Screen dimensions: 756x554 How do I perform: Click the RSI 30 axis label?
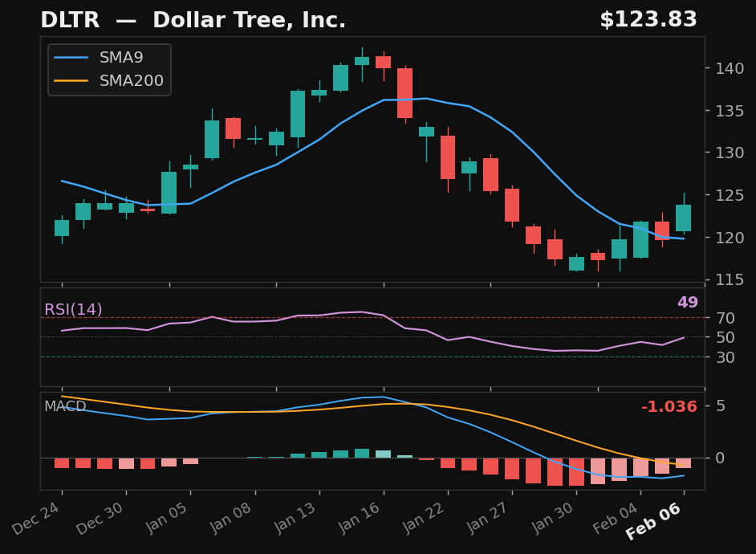(726, 357)
